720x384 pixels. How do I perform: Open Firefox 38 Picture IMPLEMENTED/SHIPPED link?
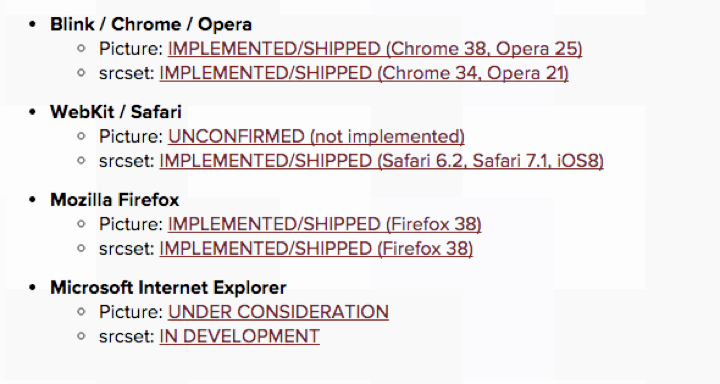pyautogui.click(x=325, y=225)
